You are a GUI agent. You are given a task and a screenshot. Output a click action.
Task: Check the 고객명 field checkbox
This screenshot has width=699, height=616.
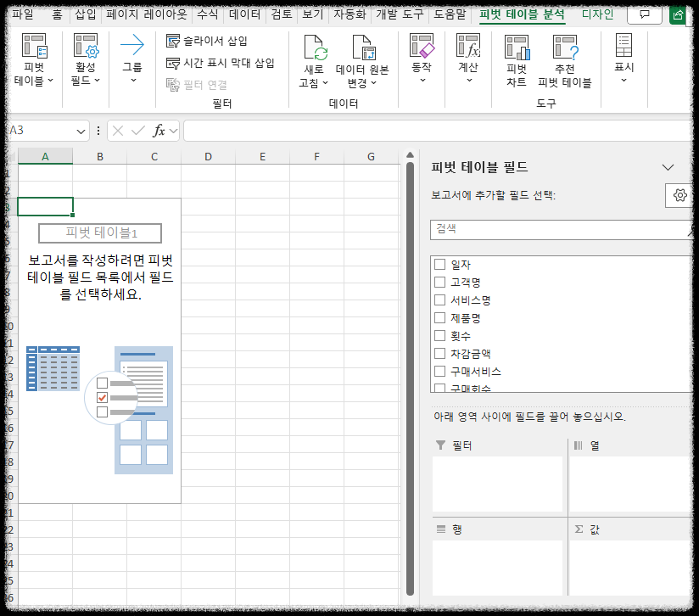pyautogui.click(x=439, y=282)
